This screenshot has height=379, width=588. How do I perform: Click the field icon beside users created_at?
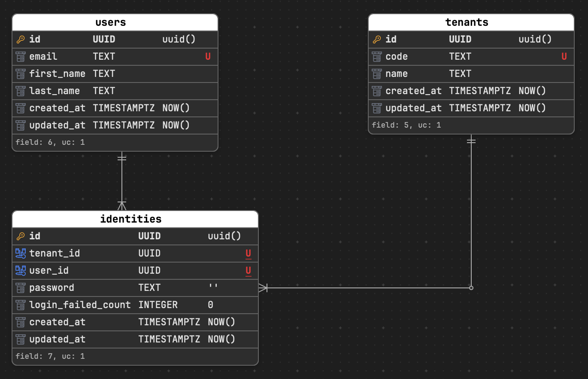click(x=20, y=108)
